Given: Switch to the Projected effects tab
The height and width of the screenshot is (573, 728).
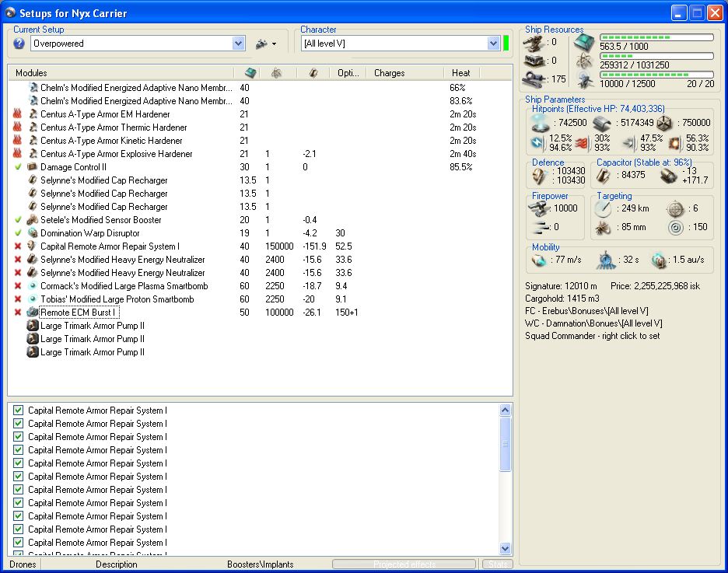Looking at the screenshot, I should click(x=404, y=564).
